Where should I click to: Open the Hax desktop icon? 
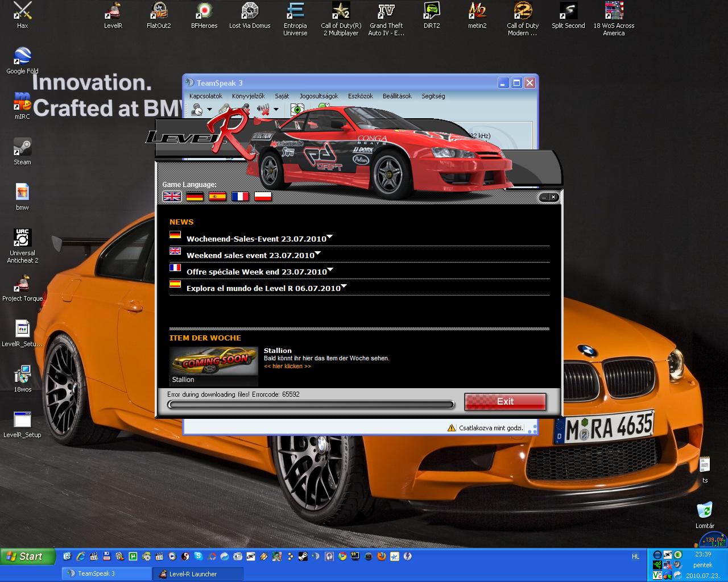[x=22, y=15]
